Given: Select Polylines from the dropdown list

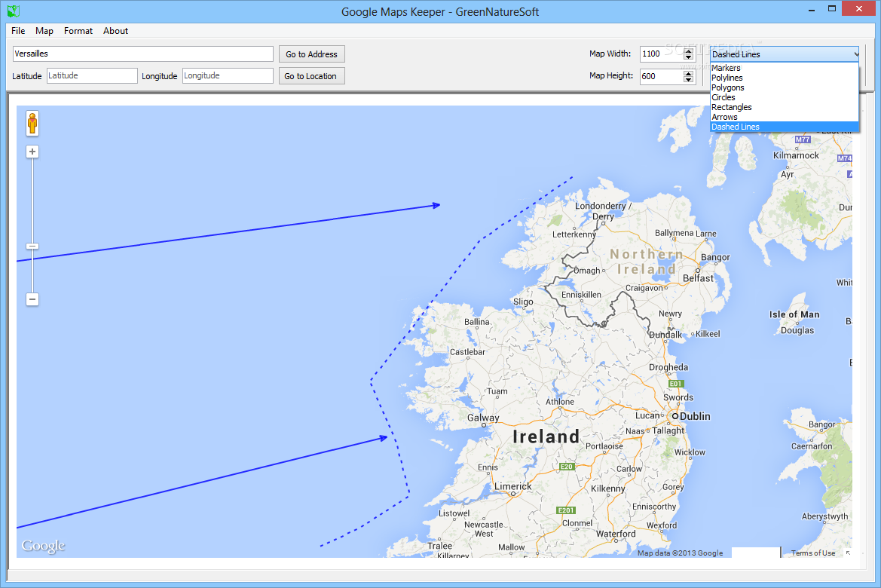Looking at the screenshot, I should click(785, 78).
